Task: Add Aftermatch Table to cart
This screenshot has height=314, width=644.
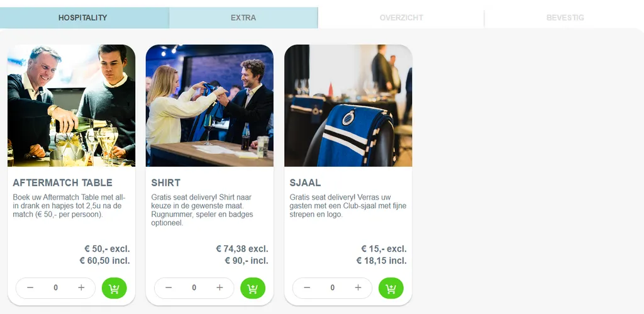Action: coord(114,288)
